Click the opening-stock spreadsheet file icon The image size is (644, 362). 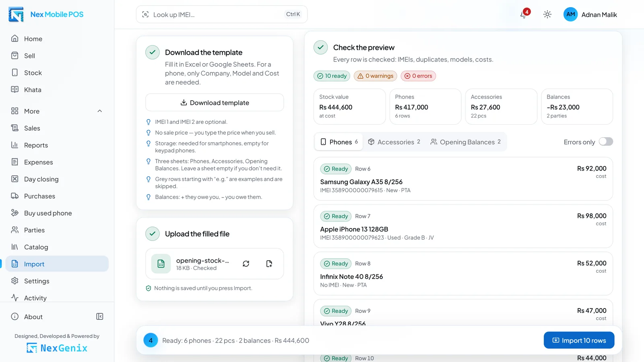(161, 264)
